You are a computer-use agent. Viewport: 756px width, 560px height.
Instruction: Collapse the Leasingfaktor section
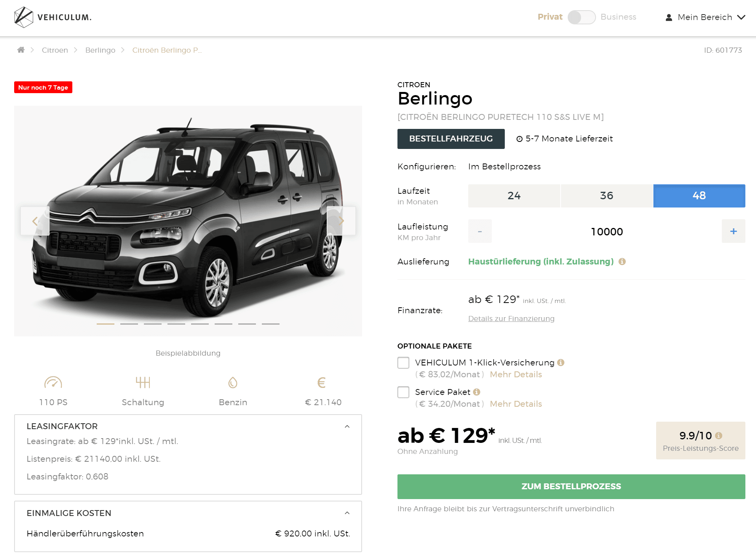(347, 427)
